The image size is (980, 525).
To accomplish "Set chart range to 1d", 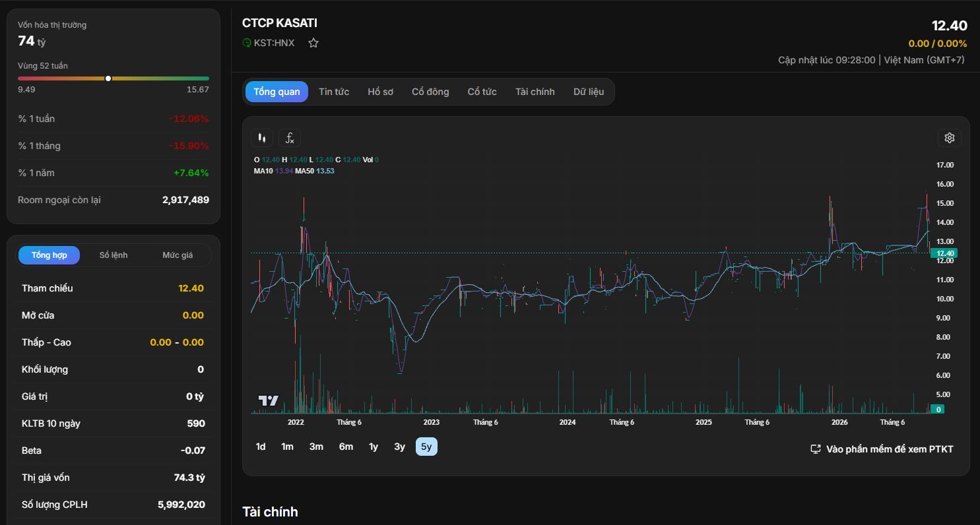I will point(261,447).
